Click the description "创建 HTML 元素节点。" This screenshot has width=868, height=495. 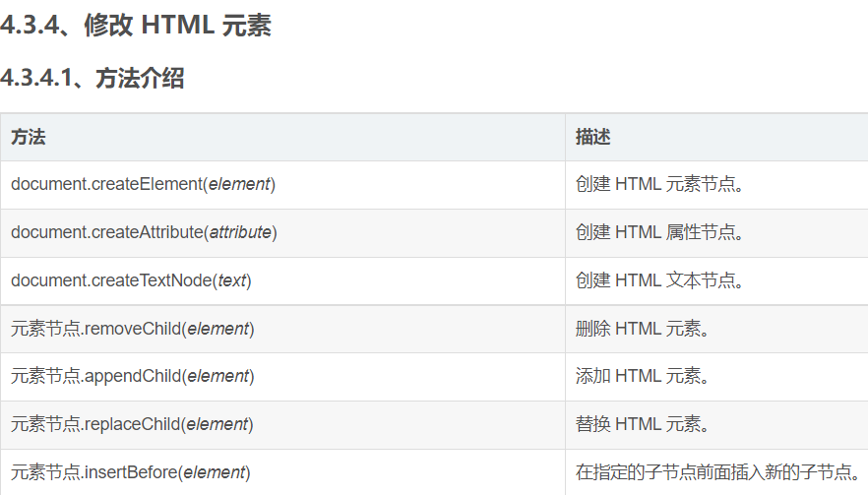(659, 184)
